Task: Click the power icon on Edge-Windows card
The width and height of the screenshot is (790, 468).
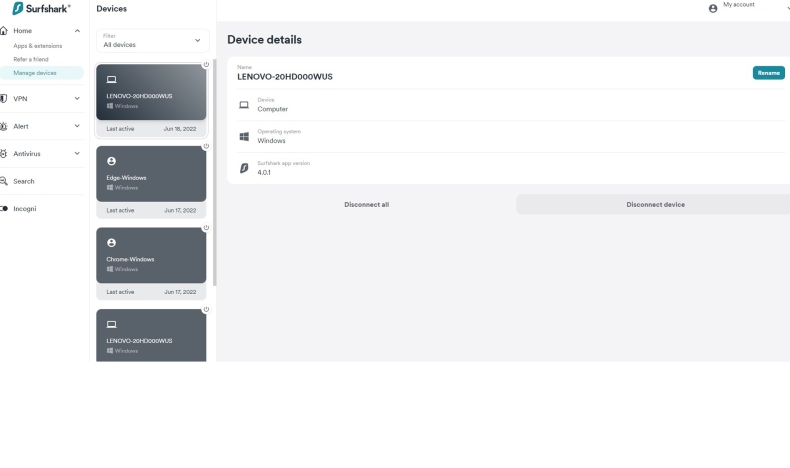Action: click(x=206, y=146)
